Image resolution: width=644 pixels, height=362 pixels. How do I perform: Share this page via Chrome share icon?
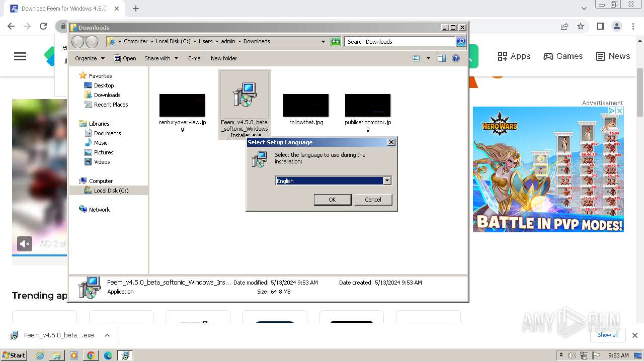pyautogui.click(x=565, y=26)
